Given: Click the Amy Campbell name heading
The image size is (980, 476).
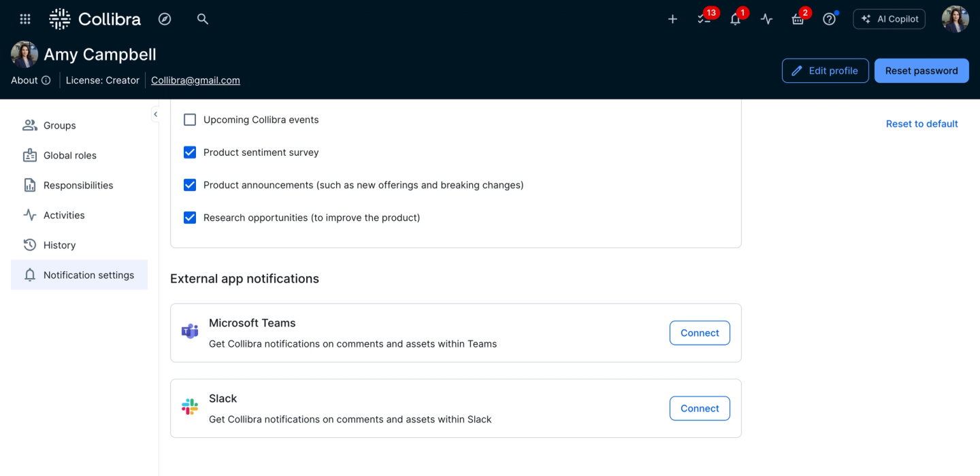Looking at the screenshot, I should [100, 54].
